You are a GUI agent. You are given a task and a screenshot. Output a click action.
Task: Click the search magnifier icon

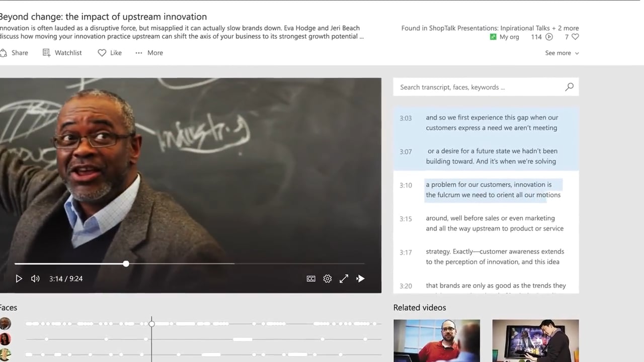coord(570,87)
